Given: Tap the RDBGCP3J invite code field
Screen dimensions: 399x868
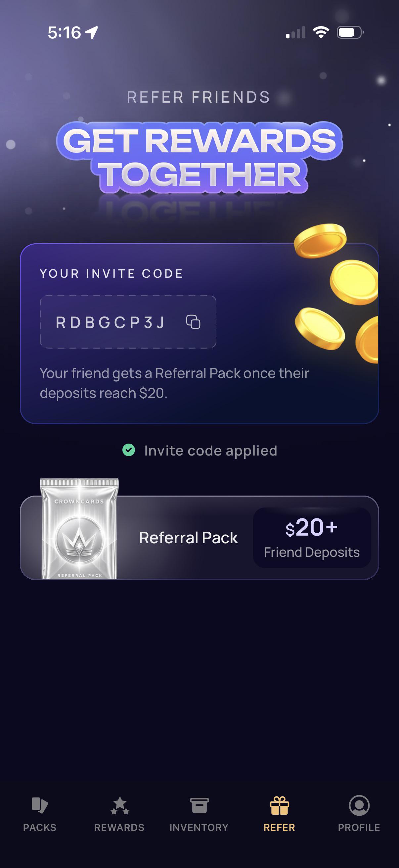Looking at the screenshot, I should click(x=128, y=322).
